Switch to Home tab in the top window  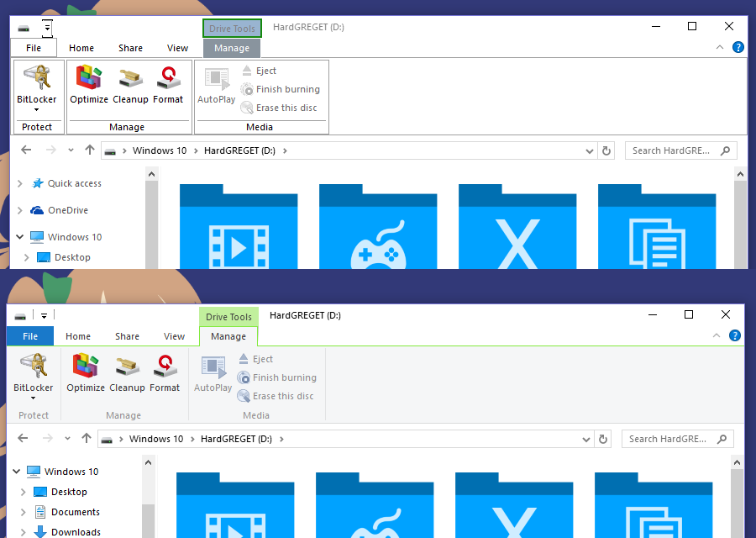[81, 48]
